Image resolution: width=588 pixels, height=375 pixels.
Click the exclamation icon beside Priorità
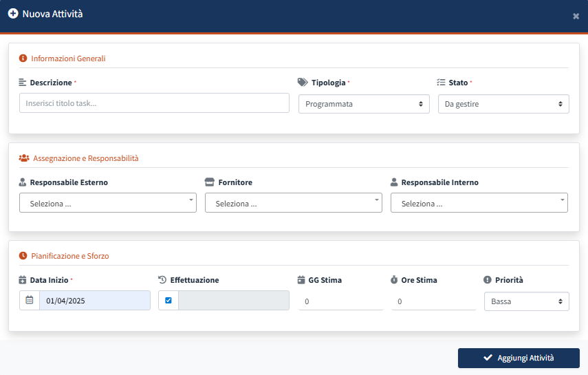[488, 280]
